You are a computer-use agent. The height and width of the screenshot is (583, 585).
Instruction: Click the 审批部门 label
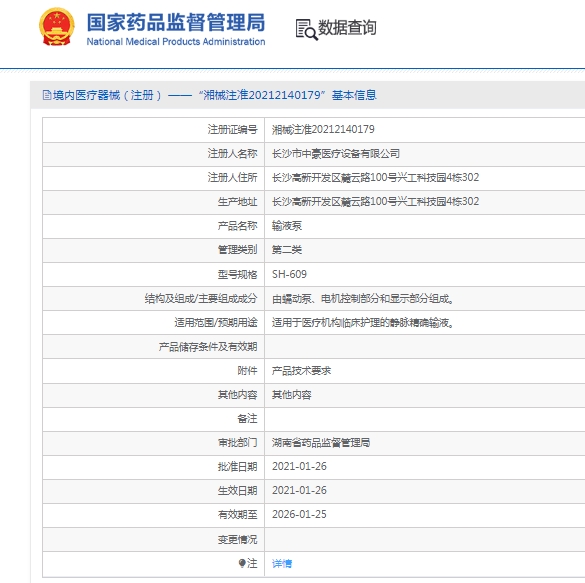pos(238,443)
